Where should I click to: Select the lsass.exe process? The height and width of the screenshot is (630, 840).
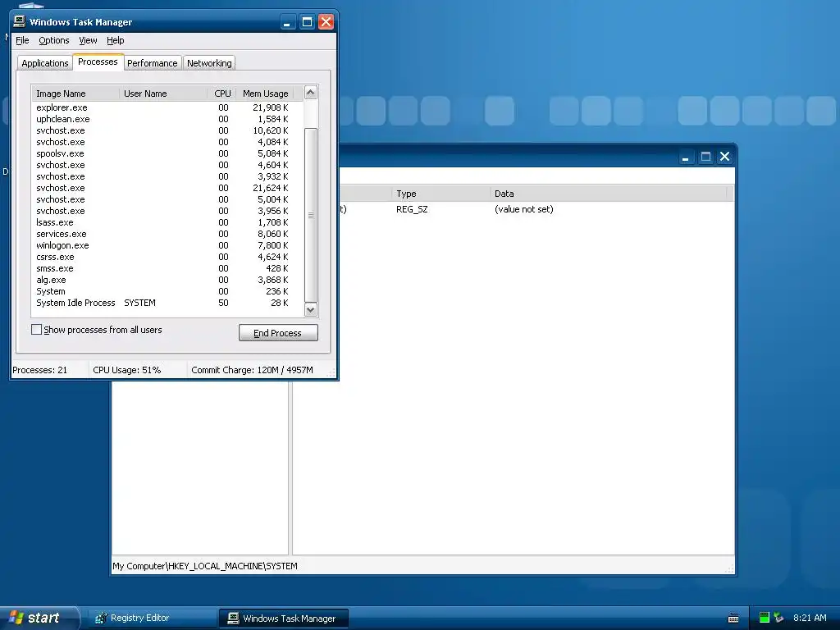tap(167, 222)
